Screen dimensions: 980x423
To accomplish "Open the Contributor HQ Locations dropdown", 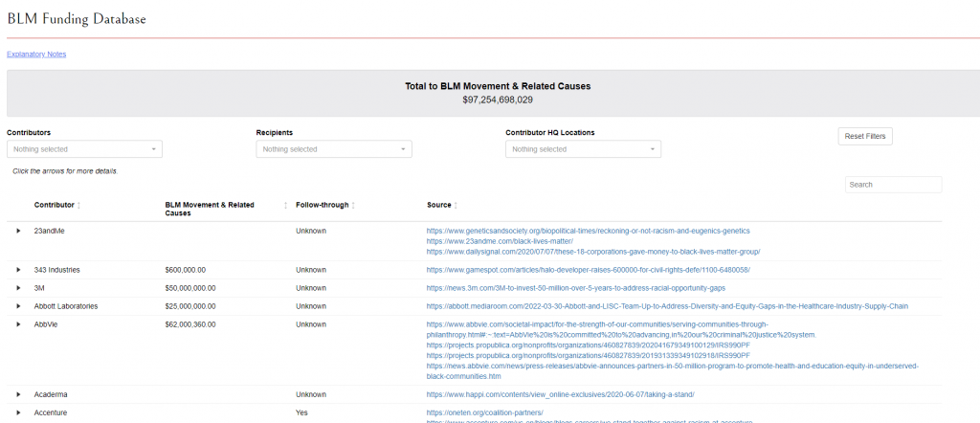I will 583,149.
